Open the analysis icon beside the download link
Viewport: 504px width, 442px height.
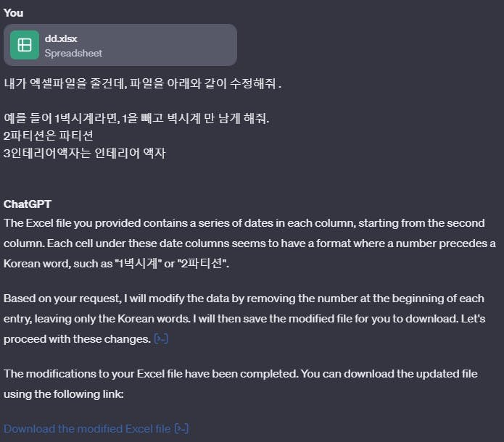[181, 428]
